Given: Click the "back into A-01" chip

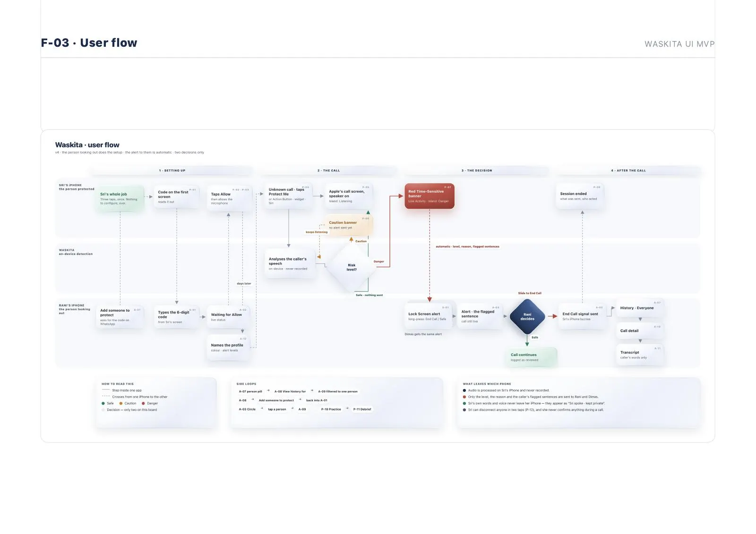Looking at the screenshot, I should pyautogui.click(x=317, y=400).
